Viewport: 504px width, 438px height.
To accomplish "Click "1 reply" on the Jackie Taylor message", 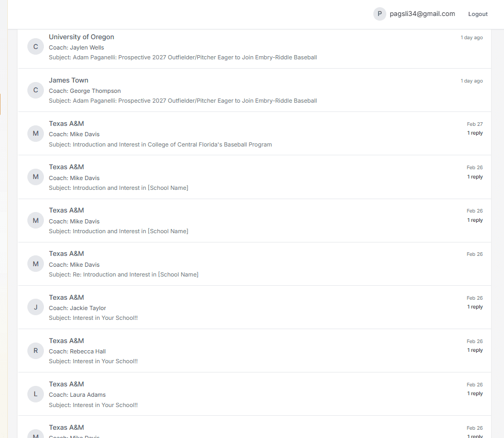I will click(475, 306).
